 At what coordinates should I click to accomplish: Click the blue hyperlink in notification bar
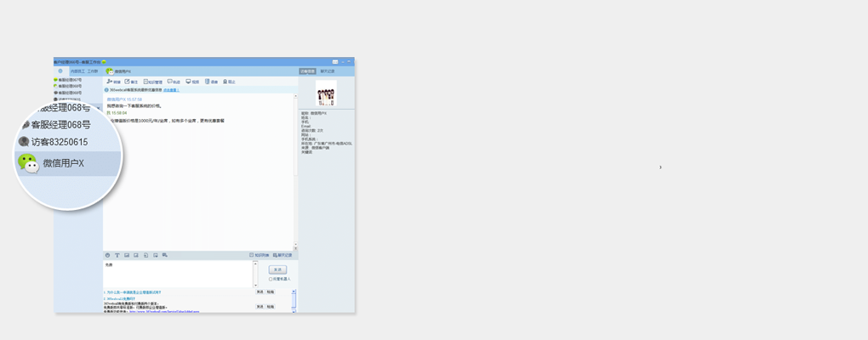(x=171, y=90)
